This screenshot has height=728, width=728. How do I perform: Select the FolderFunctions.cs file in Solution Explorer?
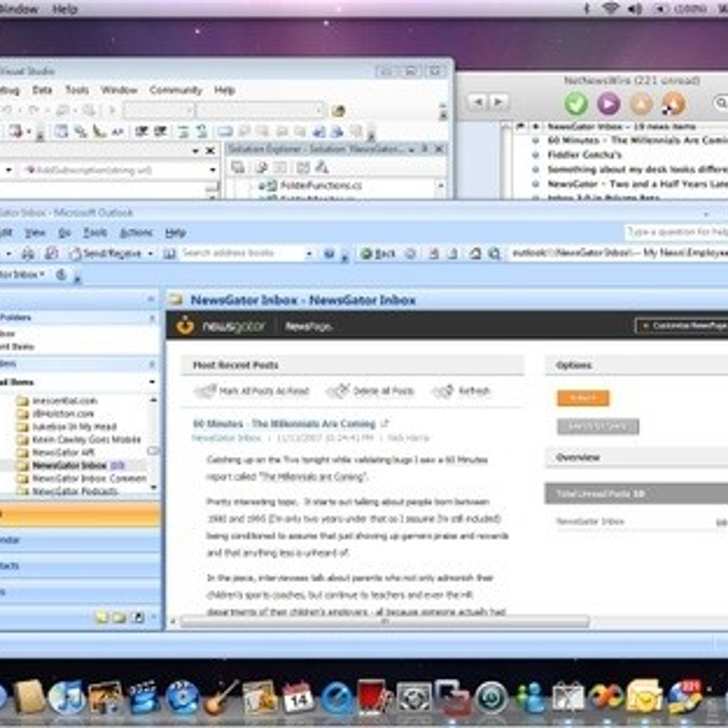[x=320, y=185]
